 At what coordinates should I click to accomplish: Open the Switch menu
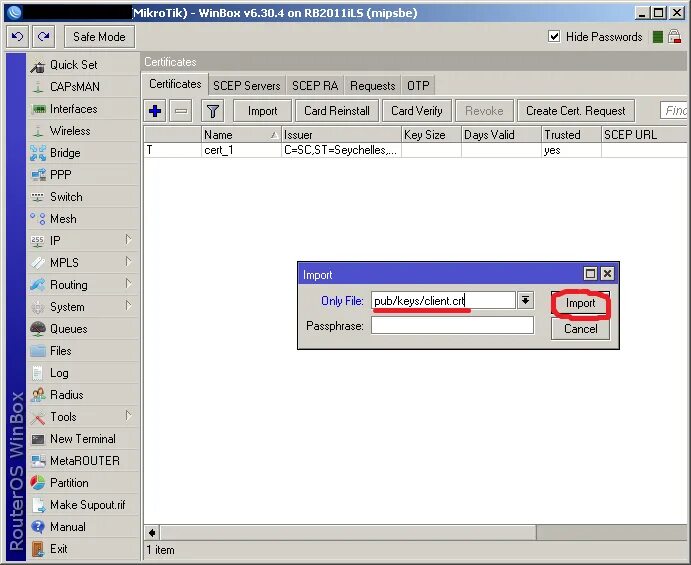66,197
